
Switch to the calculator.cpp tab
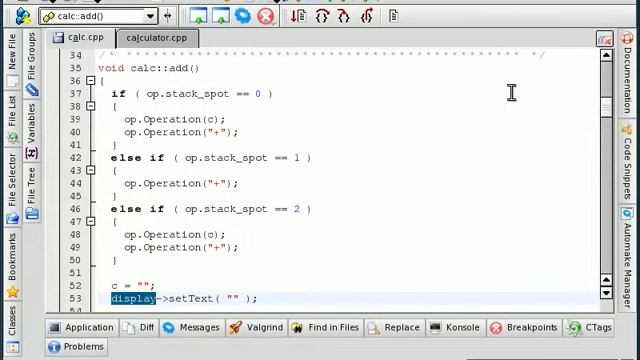[x=158, y=38]
